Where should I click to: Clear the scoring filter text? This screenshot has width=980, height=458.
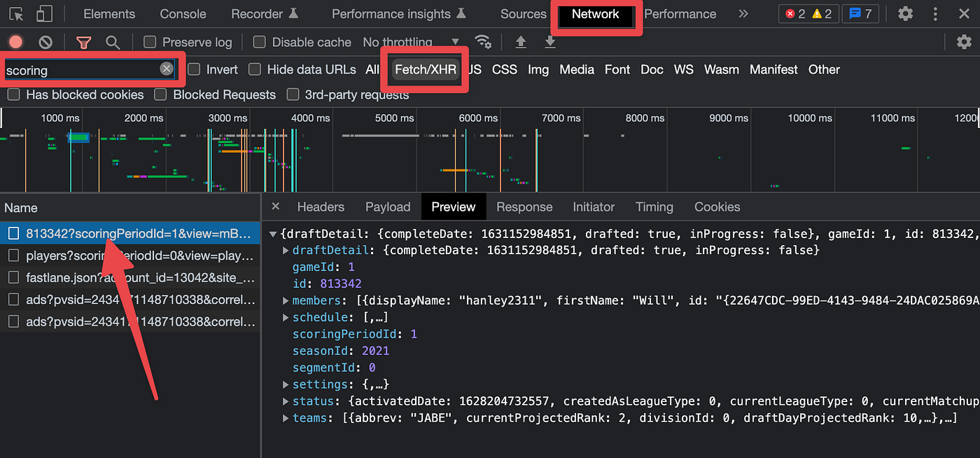(167, 69)
